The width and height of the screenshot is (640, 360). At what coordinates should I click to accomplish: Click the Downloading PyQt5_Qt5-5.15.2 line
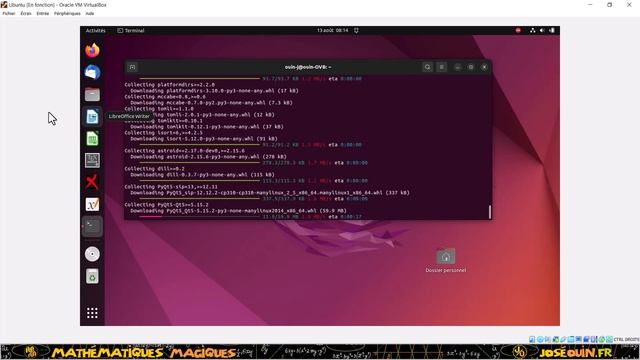[238, 211]
